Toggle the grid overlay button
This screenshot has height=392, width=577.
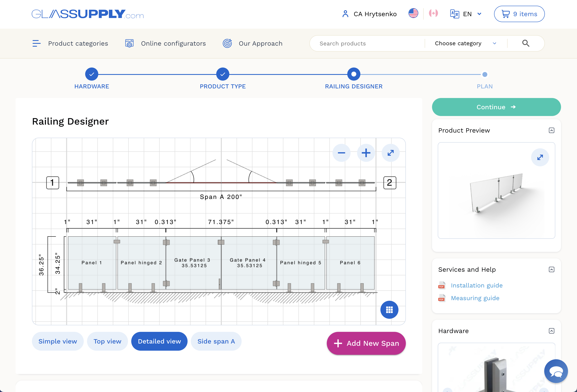[x=389, y=310]
